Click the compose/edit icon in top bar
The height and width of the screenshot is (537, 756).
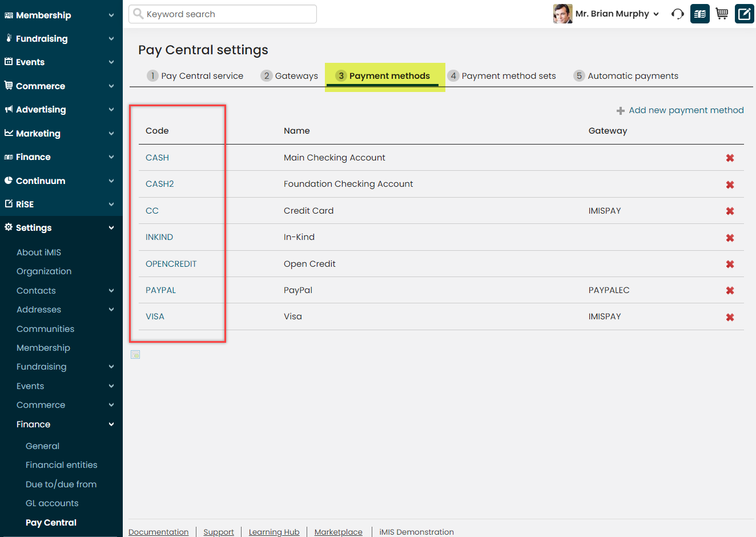click(743, 13)
